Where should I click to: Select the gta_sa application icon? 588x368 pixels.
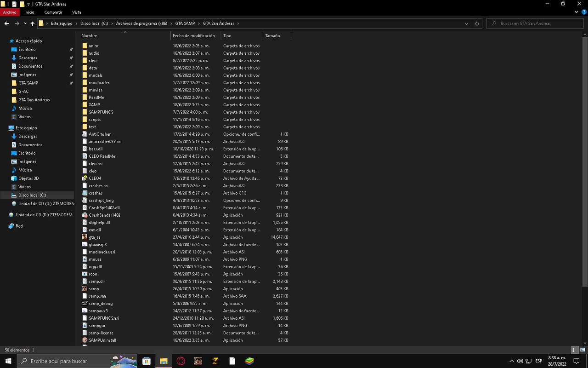(x=85, y=237)
